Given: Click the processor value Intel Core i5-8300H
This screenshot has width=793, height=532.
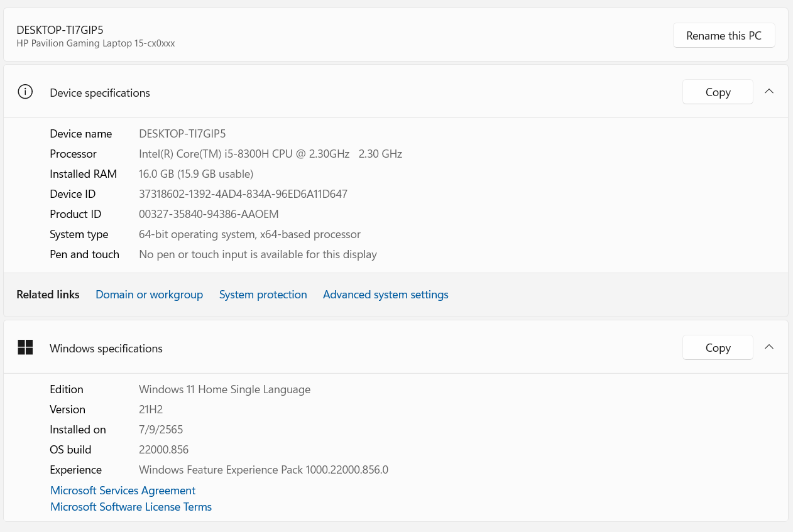Looking at the screenshot, I should pyautogui.click(x=270, y=154).
